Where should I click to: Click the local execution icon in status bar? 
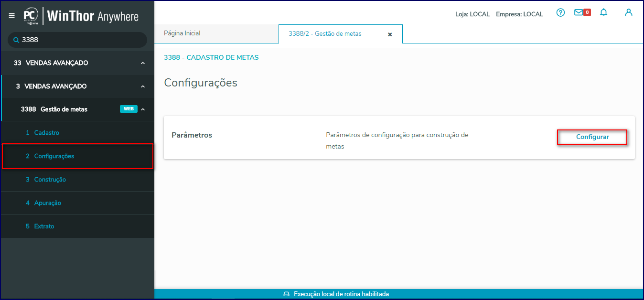[287, 294]
